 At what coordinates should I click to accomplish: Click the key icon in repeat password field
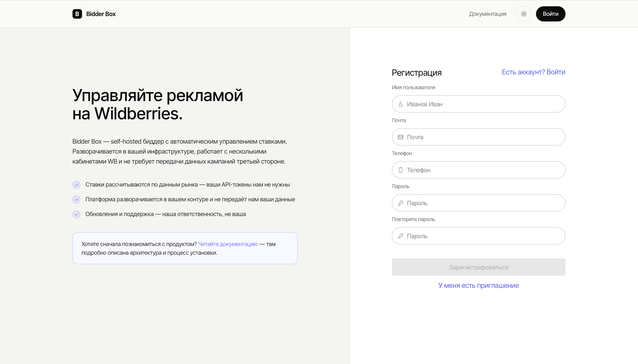pyautogui.click(x=400, y=236)
